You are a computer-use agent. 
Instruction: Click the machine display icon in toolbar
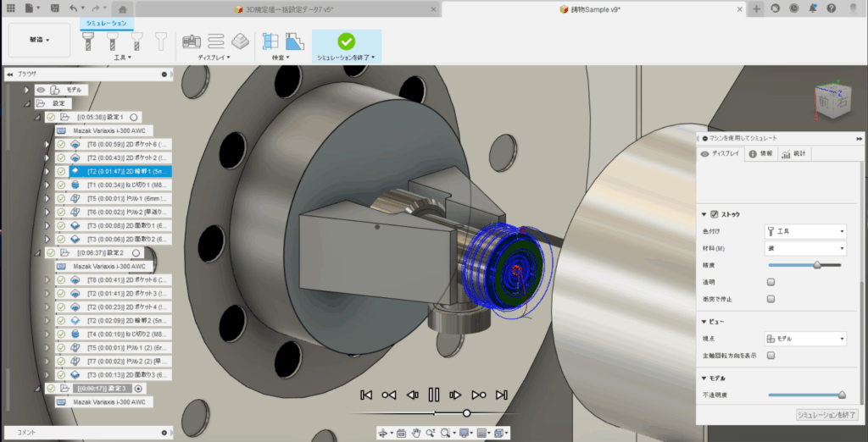pos(192,41)
